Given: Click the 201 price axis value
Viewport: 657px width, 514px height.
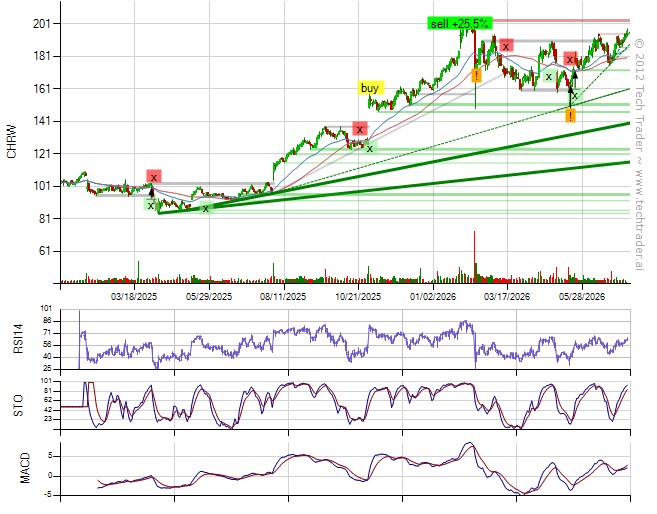Looking at the screenshot, I should (x=41, y=23).
